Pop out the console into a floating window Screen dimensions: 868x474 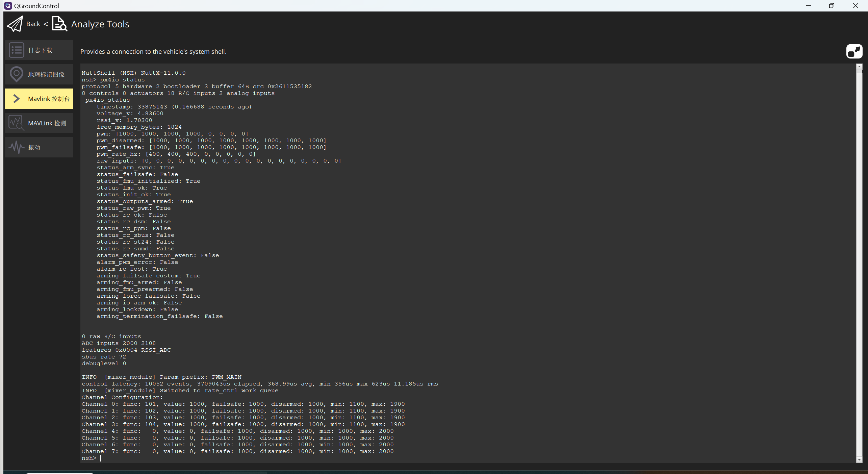854,51
